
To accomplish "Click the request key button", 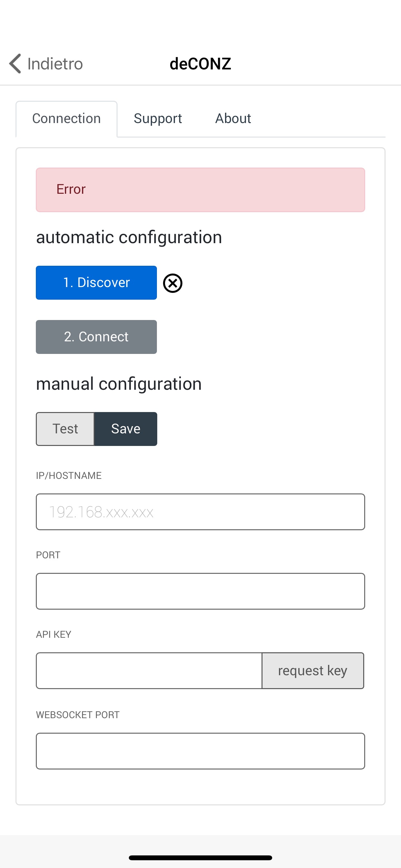I will [x=313, y=671].
